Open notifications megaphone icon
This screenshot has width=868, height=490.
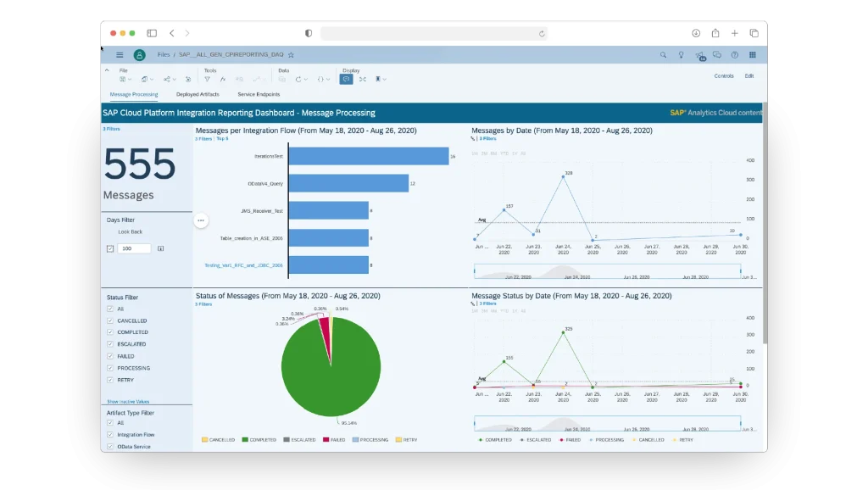tap(699, 55)
